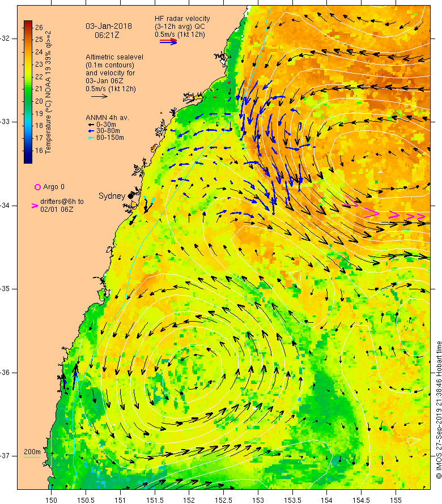Click the 03-Jan 06Z text in altimetric legend

coord(104,80)
